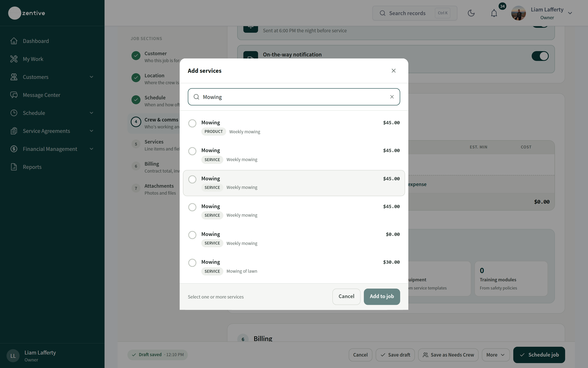
Task: Click the Customers people icon
Action: [14, 77]
